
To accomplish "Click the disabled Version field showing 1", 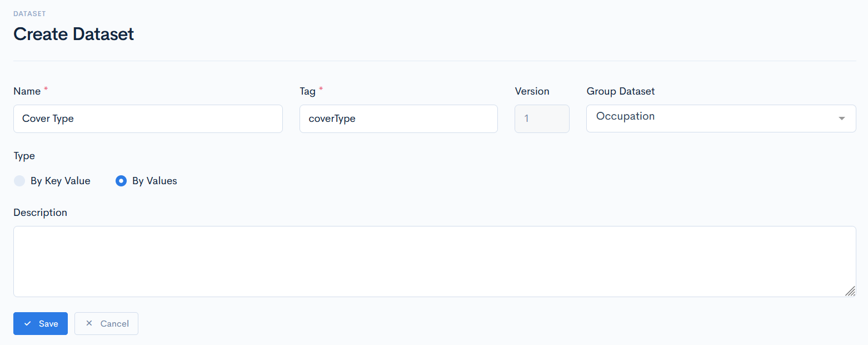I will click(542, 119).
